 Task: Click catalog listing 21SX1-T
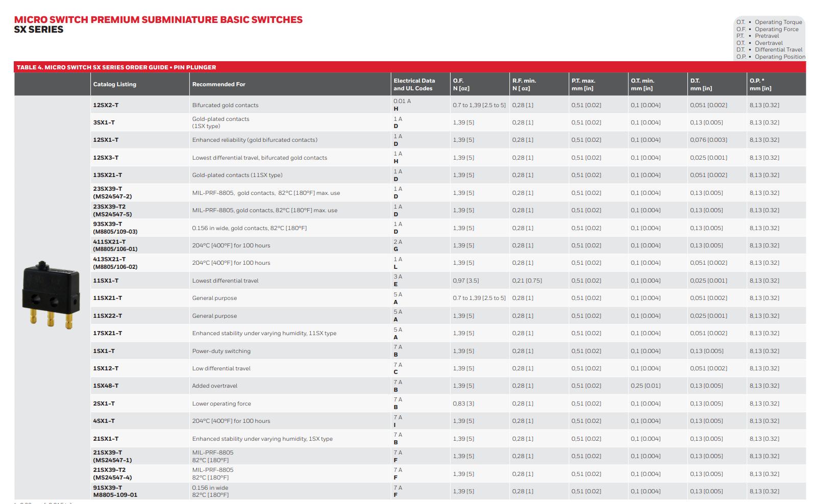(x=106, y=439)
